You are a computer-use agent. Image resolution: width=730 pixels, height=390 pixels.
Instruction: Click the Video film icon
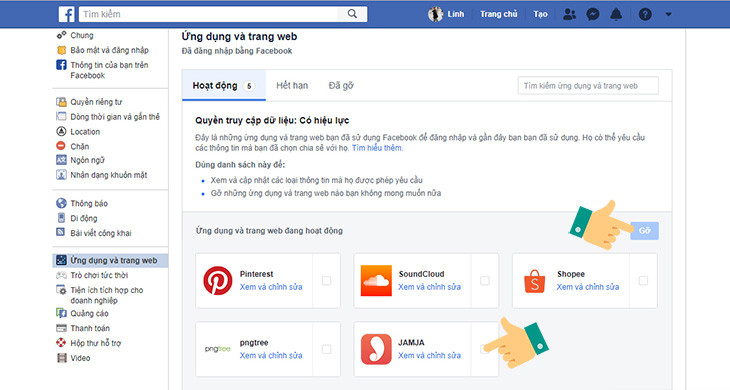61,358
